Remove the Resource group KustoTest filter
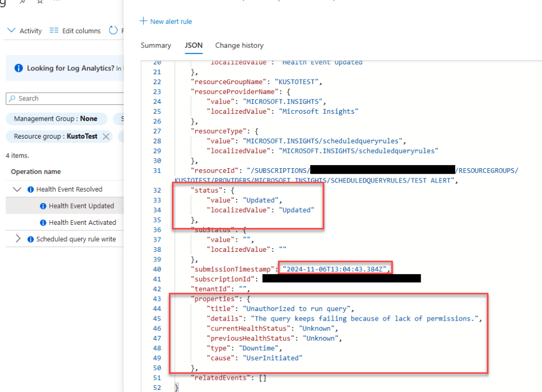 click(x=106, y=136)
